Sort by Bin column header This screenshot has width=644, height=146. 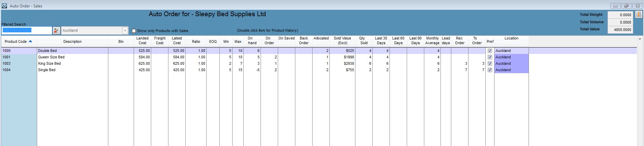point(121,41)
